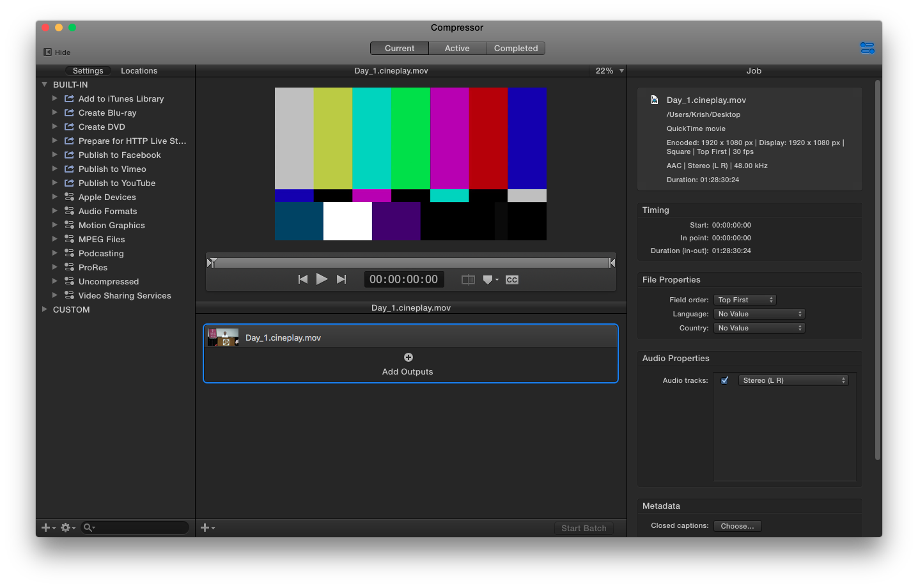Uncheck the Stereo audio track checkbox
Screen dimensions: 918x588
click(x=724, y=380)
